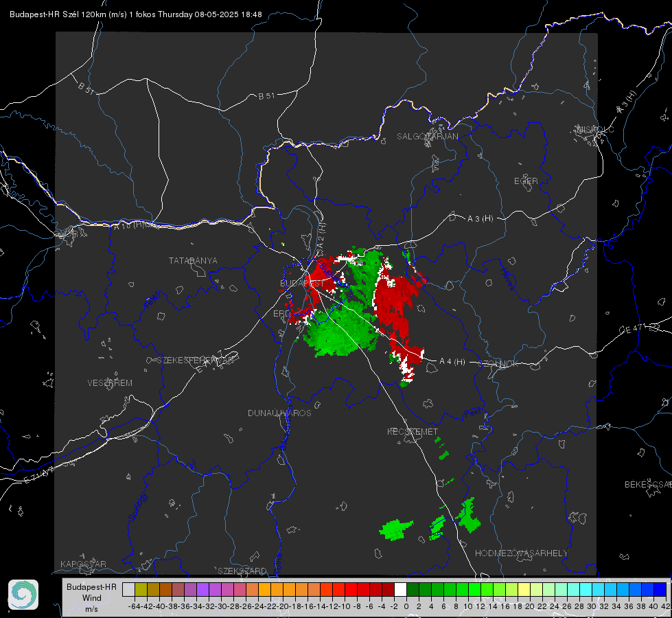Click the MISKOLC city label
672x618 pixels.
point(595,129)
